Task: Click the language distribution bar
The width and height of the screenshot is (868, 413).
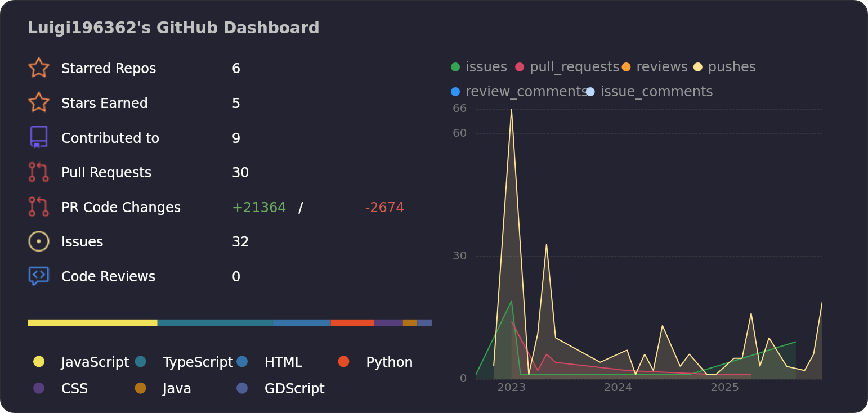Action: coord(229,322)
